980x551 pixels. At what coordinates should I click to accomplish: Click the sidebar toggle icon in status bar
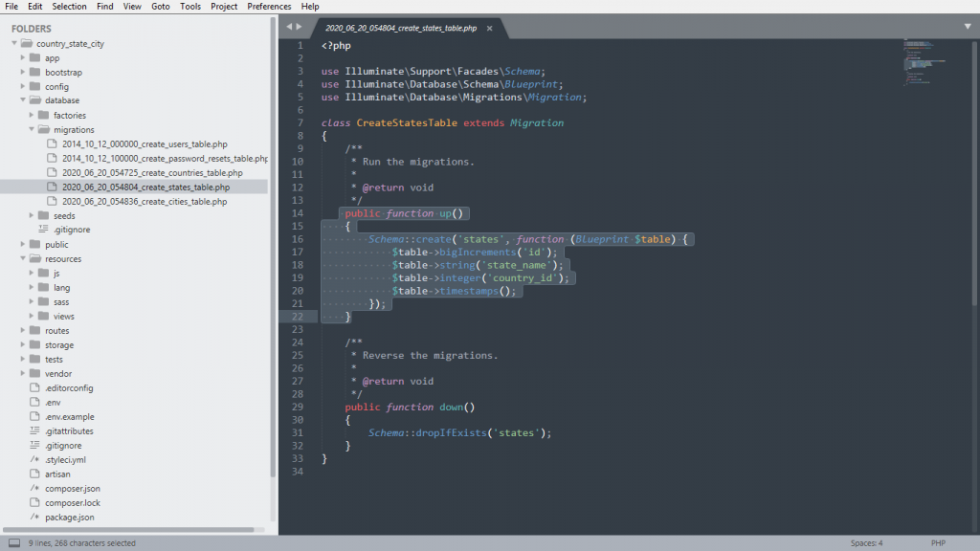point(13,543)
